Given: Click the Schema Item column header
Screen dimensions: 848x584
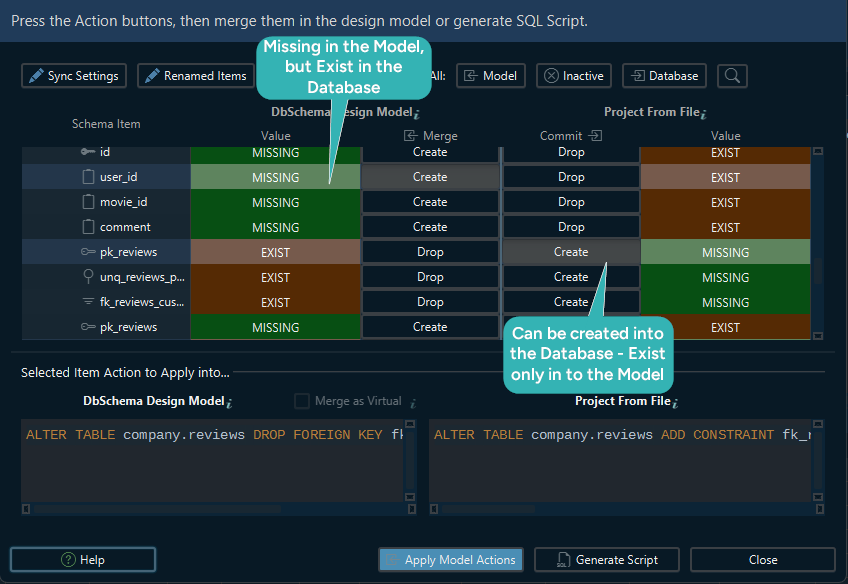Looking at the screenshot, I should [106, 124].
